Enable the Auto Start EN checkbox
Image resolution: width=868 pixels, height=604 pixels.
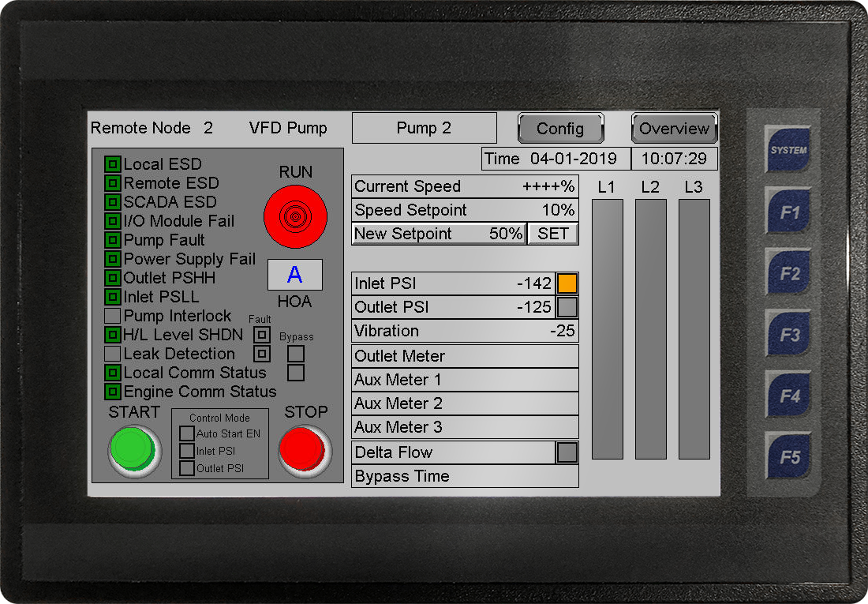coord(186,433)
